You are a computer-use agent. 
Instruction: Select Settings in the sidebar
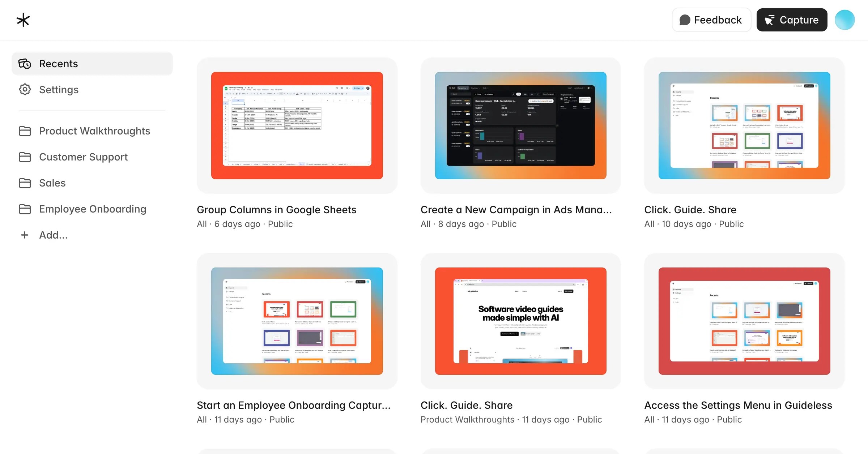[x=58, y=89]
